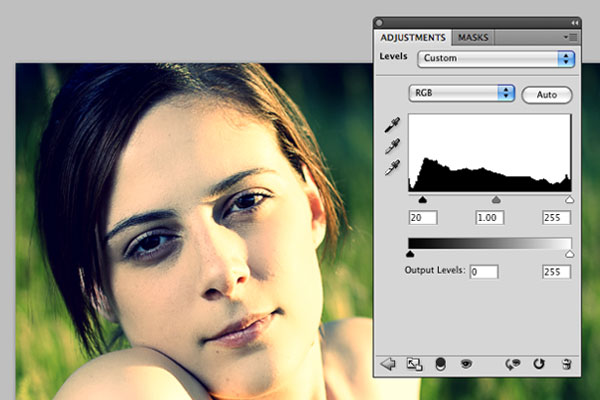Open the RGB channel dropdown
Screen dimensions: 600x400
pos(462,93)
